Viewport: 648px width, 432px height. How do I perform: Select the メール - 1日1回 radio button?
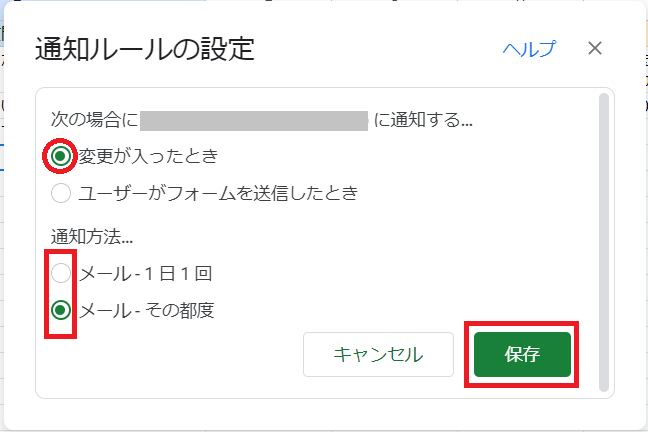(x=61, y=273)
